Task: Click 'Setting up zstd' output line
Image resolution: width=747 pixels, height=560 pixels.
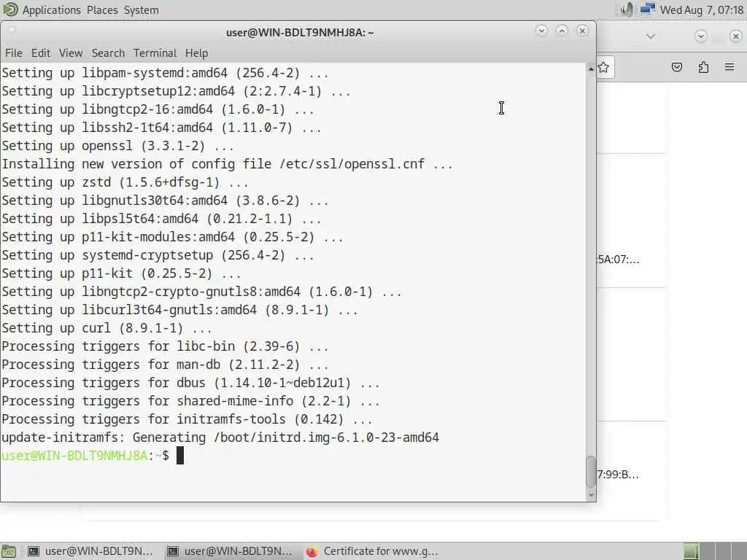Action: point(125,182)
